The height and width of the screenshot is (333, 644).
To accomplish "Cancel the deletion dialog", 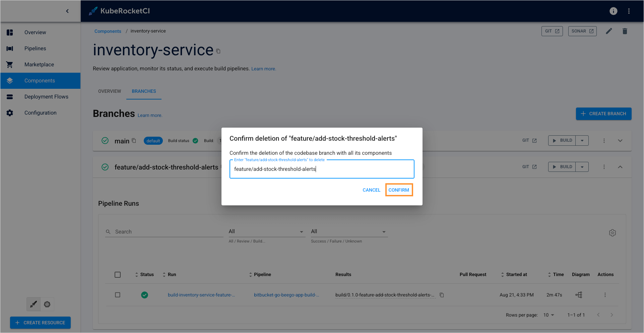I will pos(371,190).
